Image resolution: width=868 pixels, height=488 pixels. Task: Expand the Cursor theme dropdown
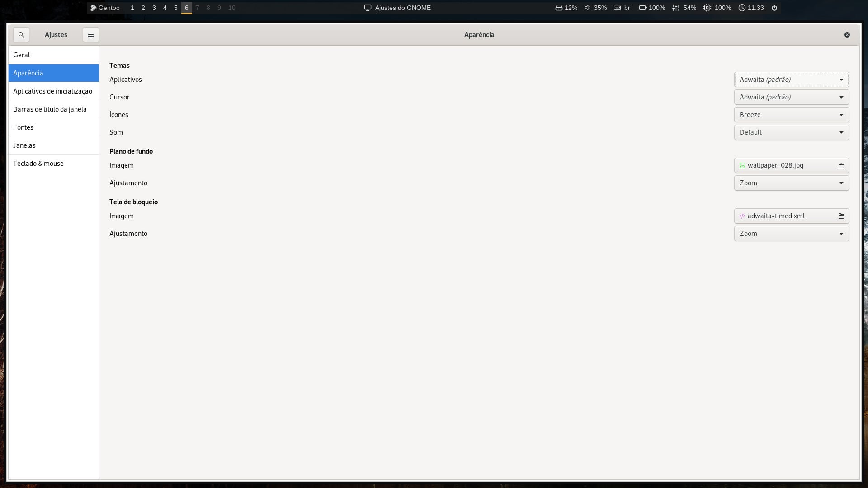792,97
